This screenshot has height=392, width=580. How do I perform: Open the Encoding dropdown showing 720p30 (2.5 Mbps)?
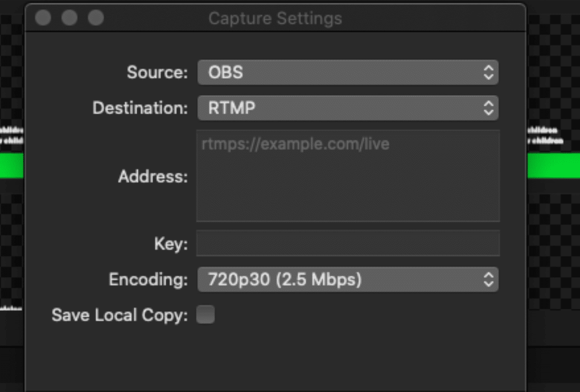click(x=348, y=279)
